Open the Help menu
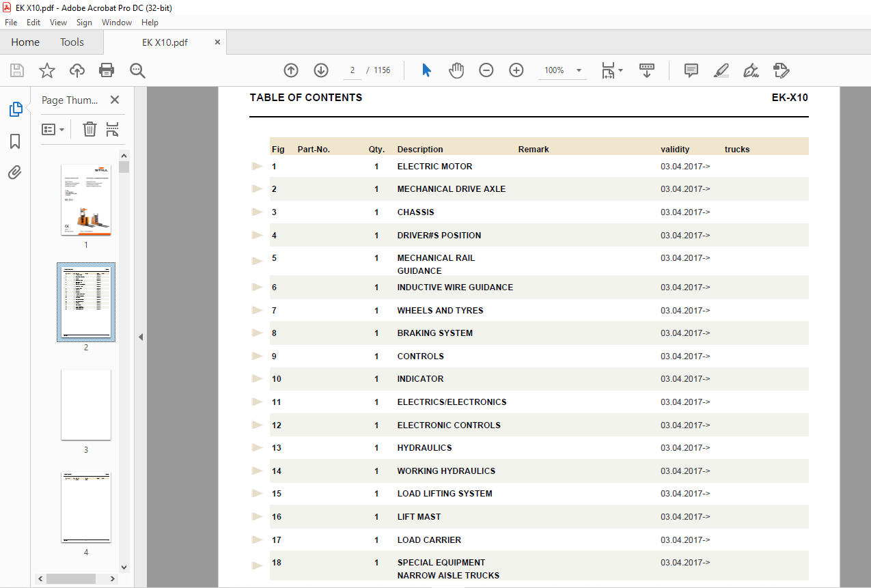The width and height of the screenshot is (871, 588). point(150,23)
